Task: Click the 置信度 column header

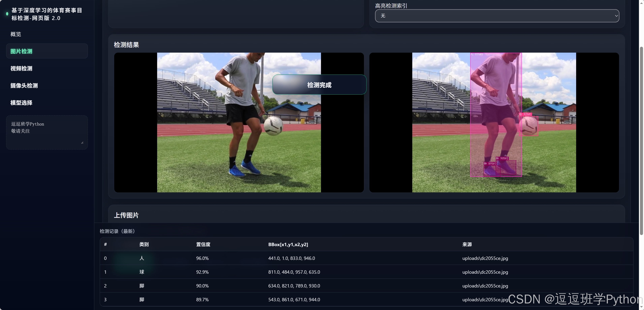Action: 203,244
